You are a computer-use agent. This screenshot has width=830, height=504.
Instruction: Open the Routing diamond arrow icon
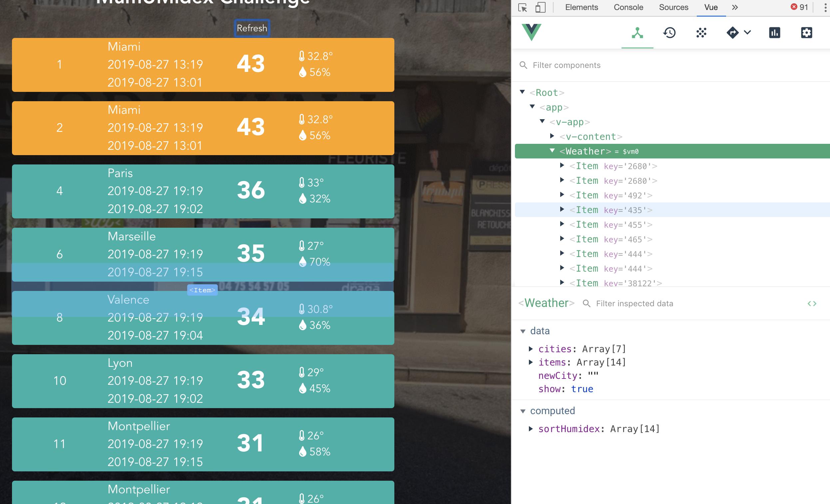tap(733, 33)
